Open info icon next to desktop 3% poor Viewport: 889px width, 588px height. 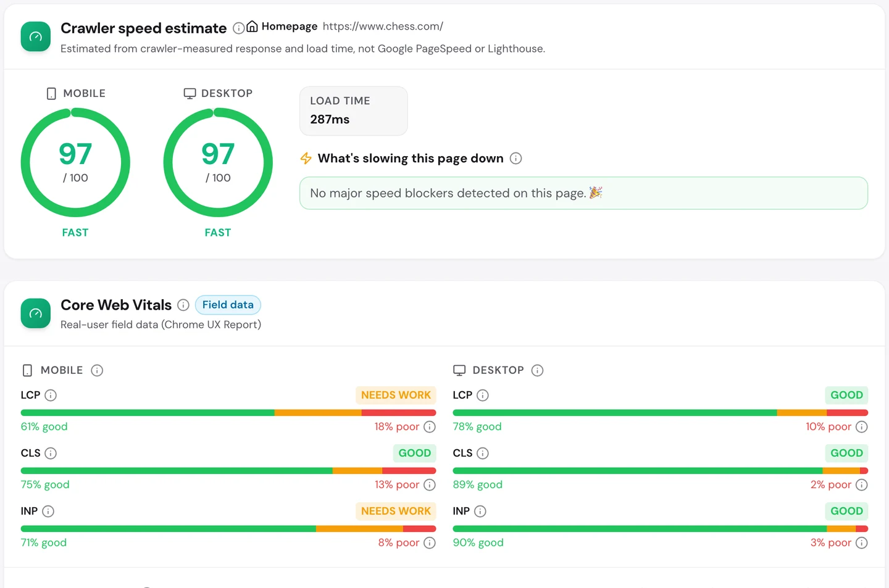tap(862, 543)
